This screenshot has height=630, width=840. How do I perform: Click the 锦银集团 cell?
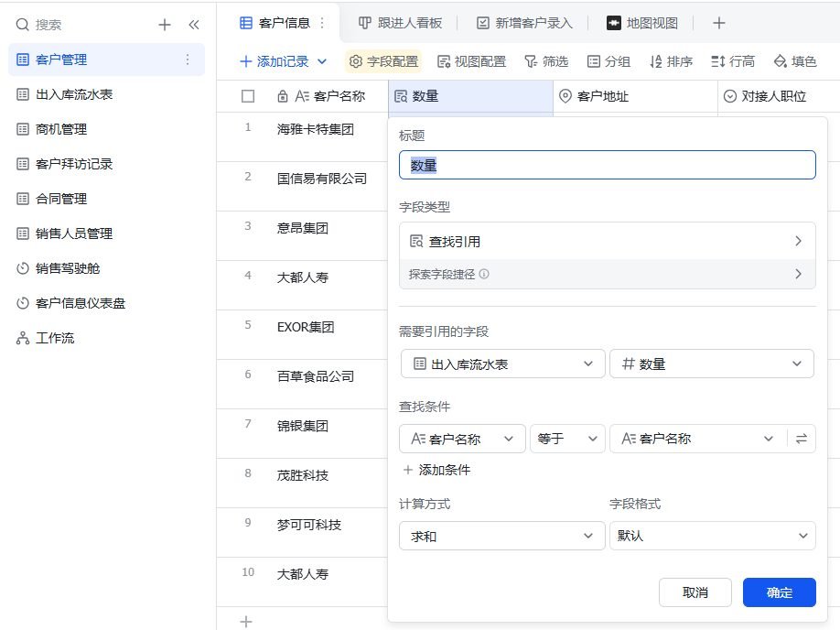(x=303, y=426)
